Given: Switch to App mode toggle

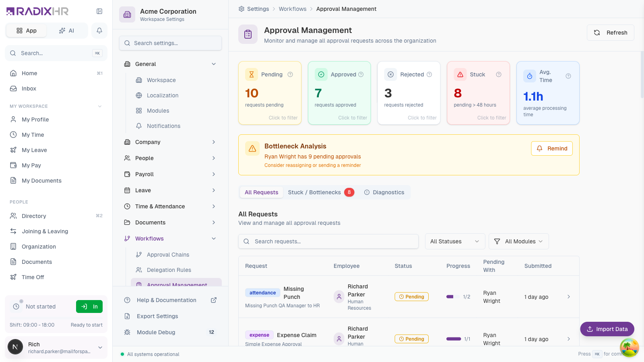Looking at the screenshot, I should [27, 31].
